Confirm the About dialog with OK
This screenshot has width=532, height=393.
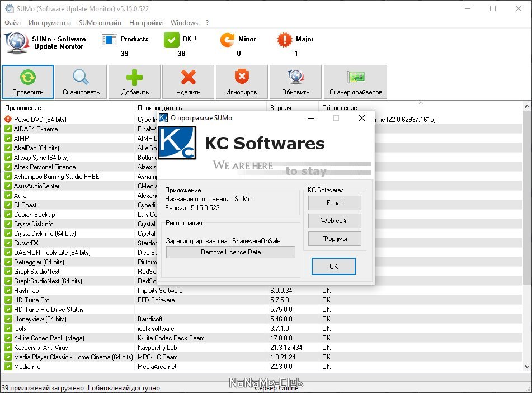click(333, 267)
